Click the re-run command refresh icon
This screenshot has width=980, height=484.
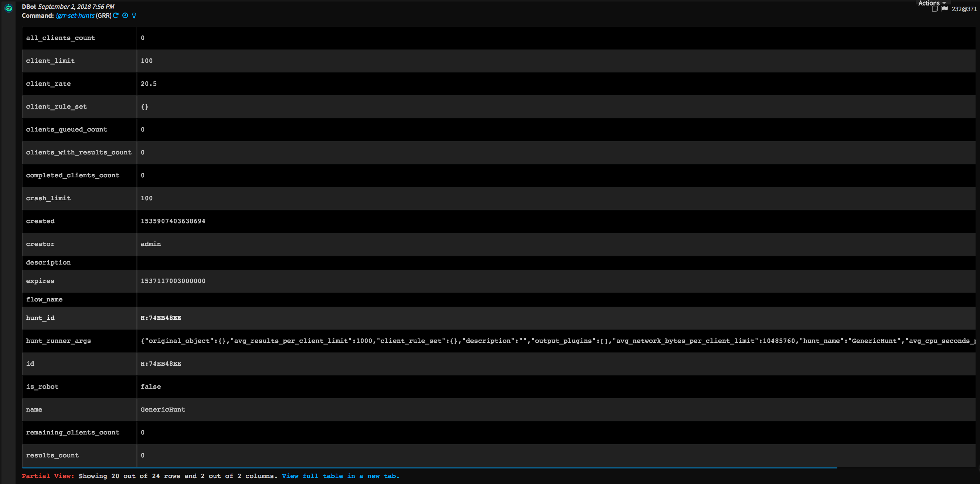click(x=116, y=16)
